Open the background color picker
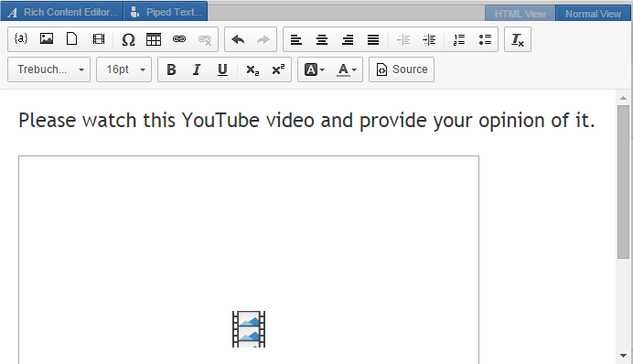Image resolution: width=633 pixels, height=364 pixels. [315, 70]
